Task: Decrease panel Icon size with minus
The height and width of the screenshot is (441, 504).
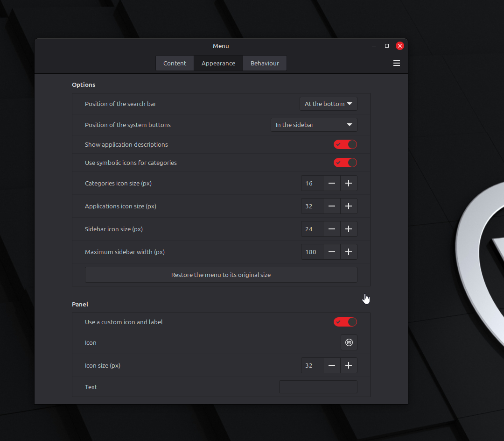Action: point(332,365)
